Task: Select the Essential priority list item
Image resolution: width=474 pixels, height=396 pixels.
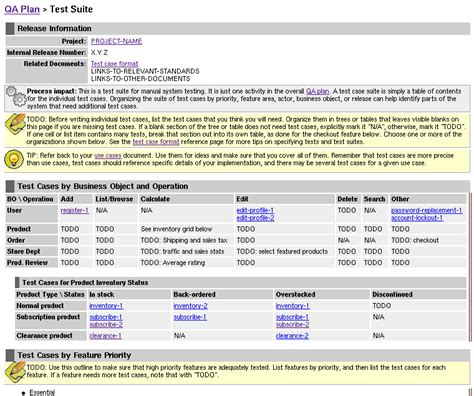Action: 42,392
